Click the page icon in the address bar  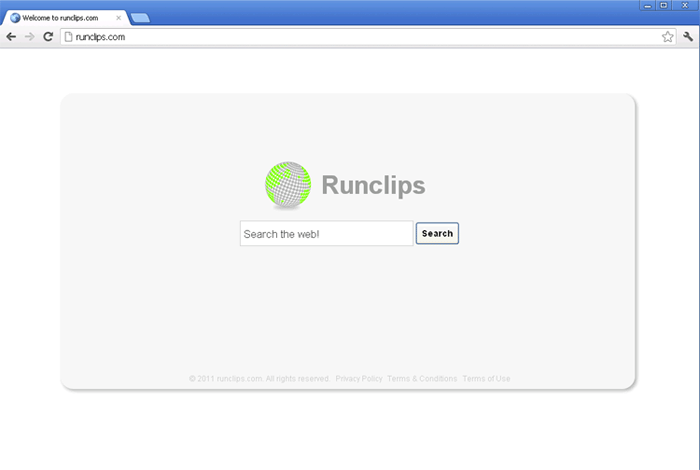coord(68,37)
